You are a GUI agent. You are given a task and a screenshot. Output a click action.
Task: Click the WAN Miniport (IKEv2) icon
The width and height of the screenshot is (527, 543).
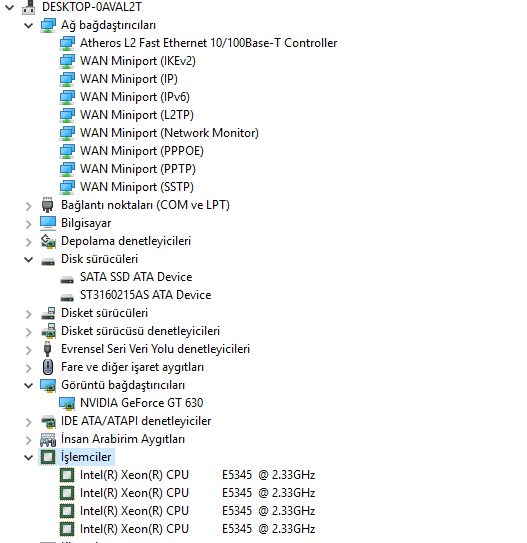tap(67, 61)
